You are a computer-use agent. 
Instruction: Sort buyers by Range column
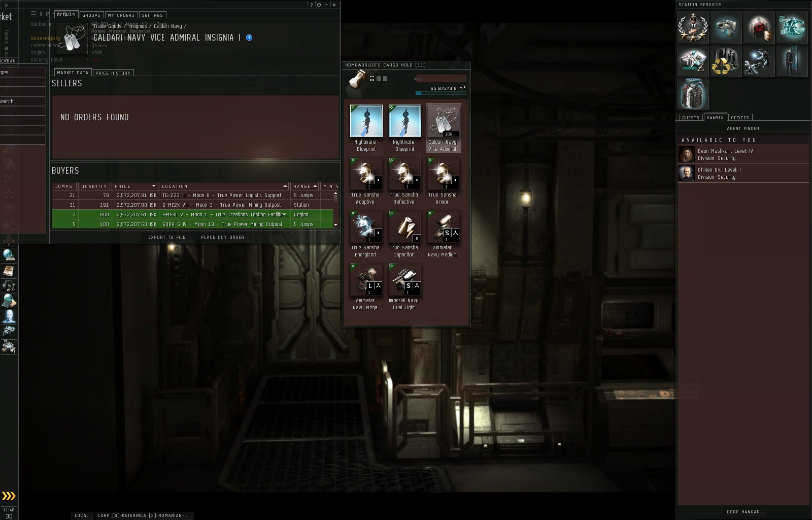point(305,186)
